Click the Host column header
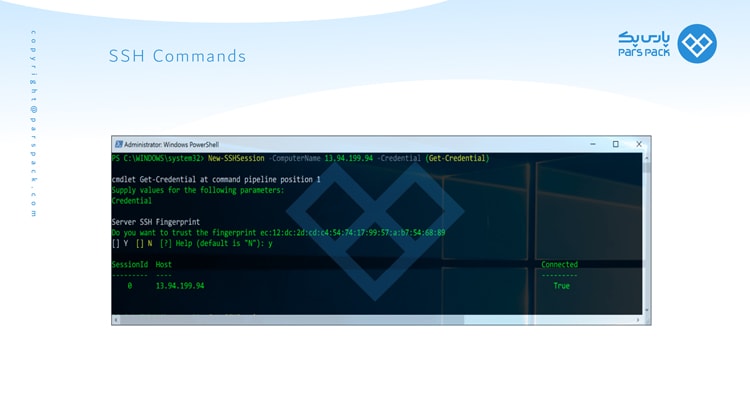750x400 pixels. [164, 264]
